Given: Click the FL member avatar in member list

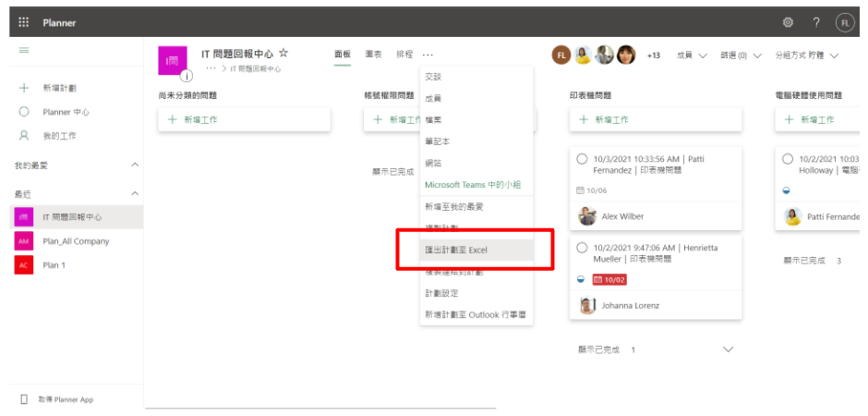Looking at the screenshot, I should coord(561,55).
